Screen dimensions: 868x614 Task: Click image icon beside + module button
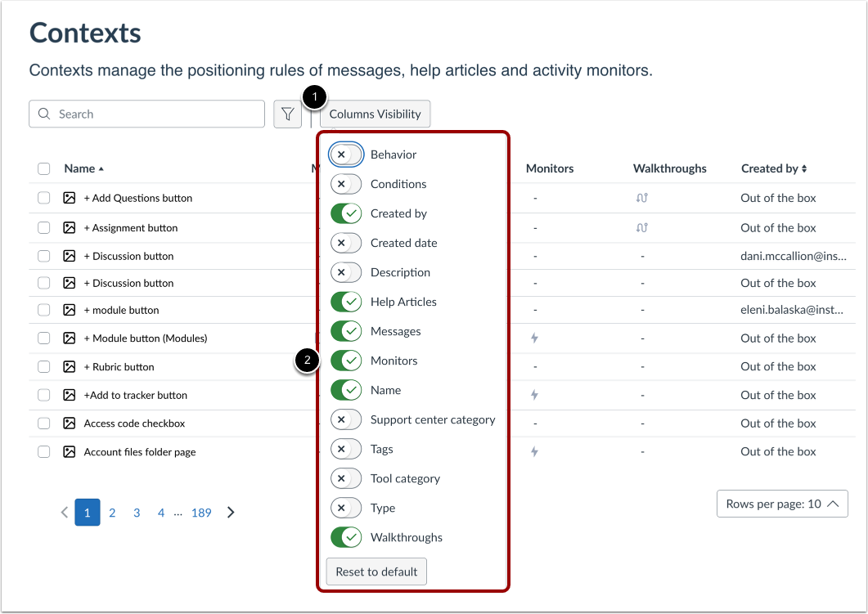coord(70,311)
